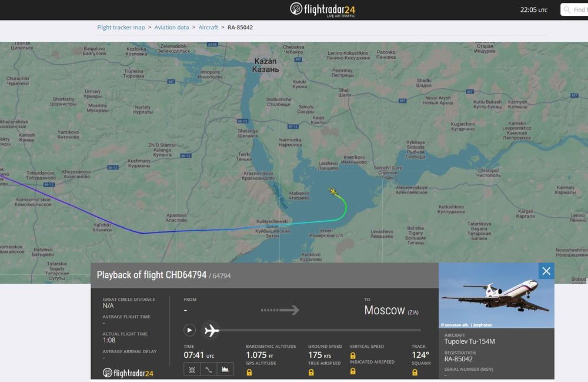Click the GPS altitude lock icon

[x=249, y=372]
